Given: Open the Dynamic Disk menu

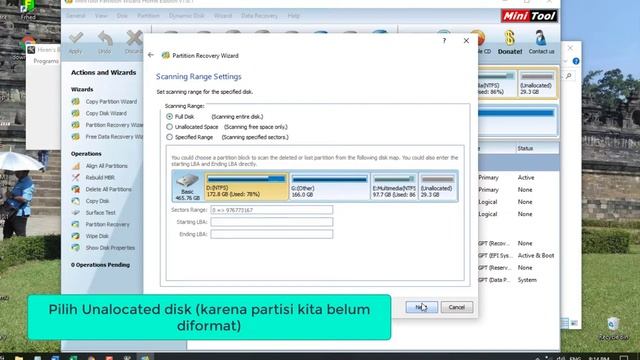Looking at the screenshot, I should click(x=187, y=16).
